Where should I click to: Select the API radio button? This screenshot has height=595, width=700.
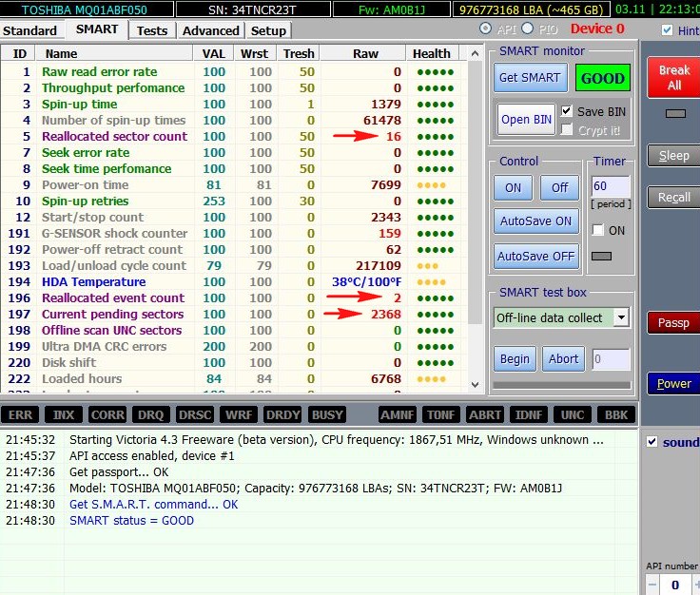[487, 29]
